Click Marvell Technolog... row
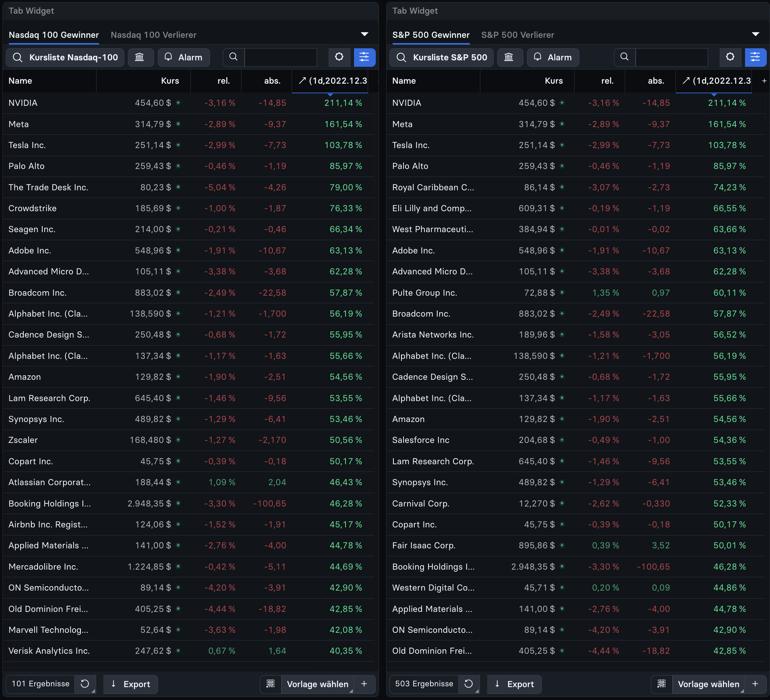Viewport: 770px width, 700px height. [189, 630]
